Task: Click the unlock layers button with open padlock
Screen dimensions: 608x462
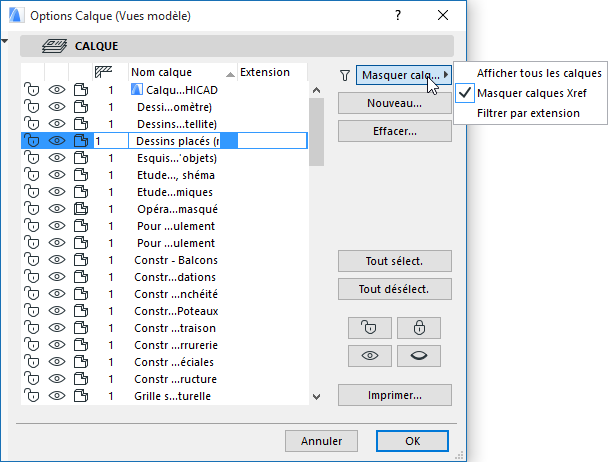Action: 370,327
